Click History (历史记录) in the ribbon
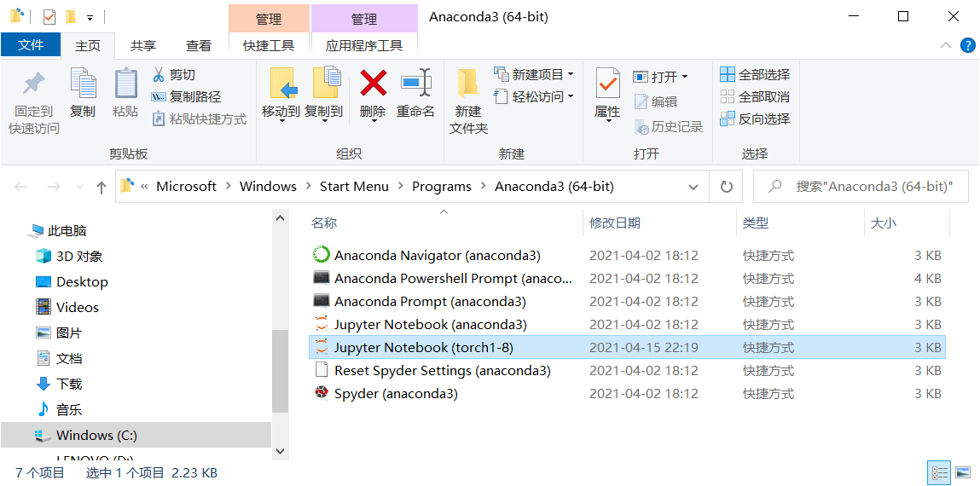The height and width of the screenshot is (486, 980). (x=669, y=127)
